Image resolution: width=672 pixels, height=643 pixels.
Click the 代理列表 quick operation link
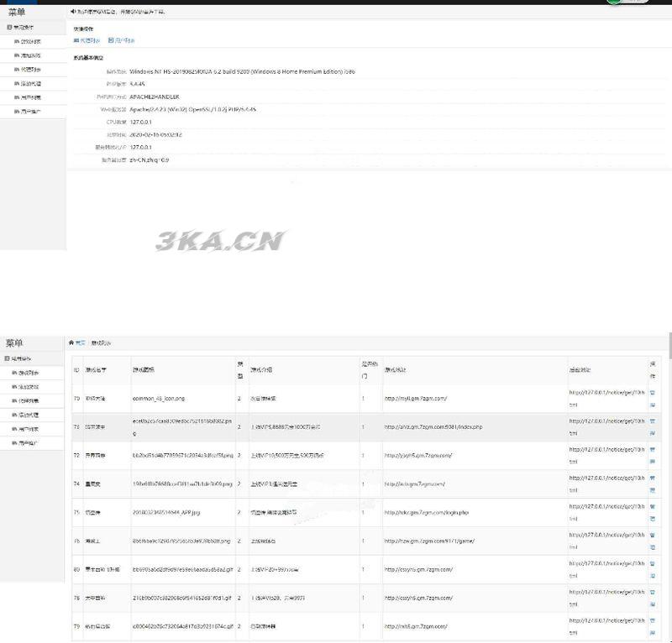87,40
